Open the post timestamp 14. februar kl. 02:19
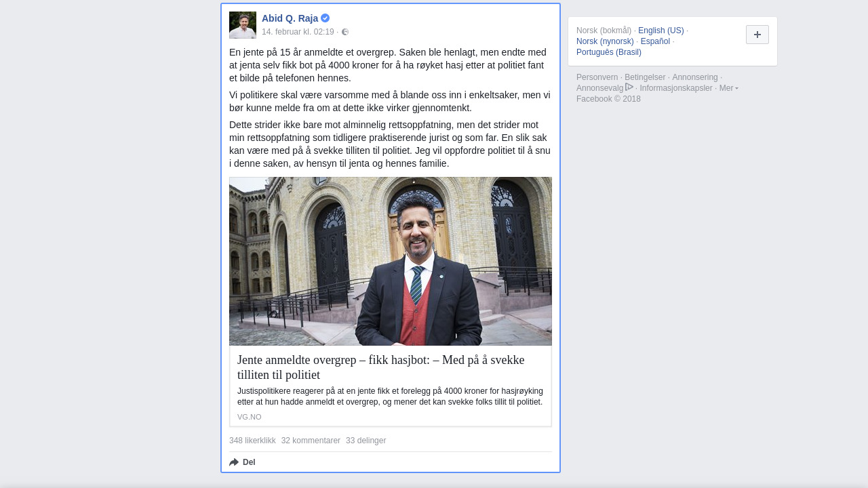868x488 pixels. pos(298,32)
